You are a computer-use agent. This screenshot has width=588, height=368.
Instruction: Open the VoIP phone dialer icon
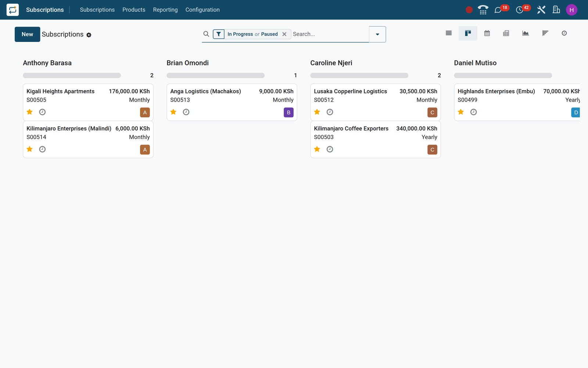(x=483, y=10)
